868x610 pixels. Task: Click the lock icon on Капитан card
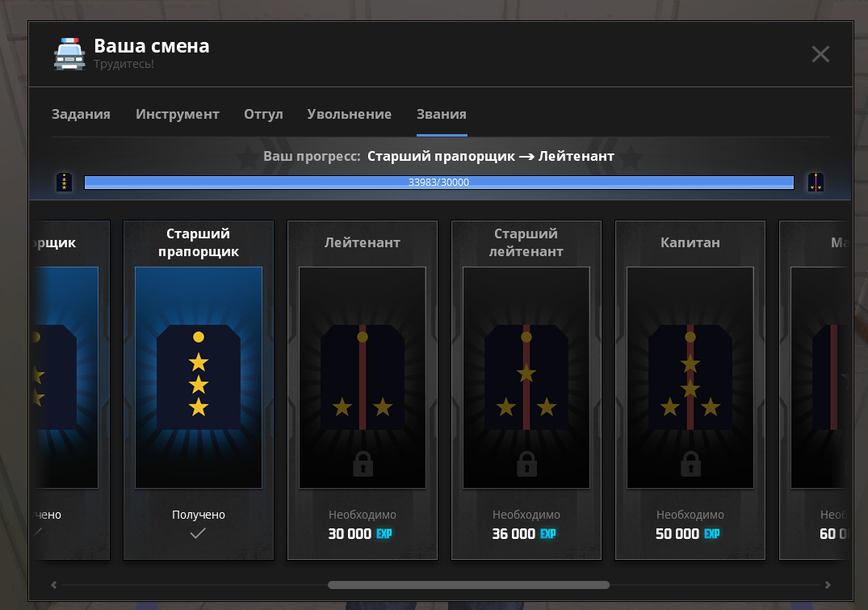coord(691,464)
